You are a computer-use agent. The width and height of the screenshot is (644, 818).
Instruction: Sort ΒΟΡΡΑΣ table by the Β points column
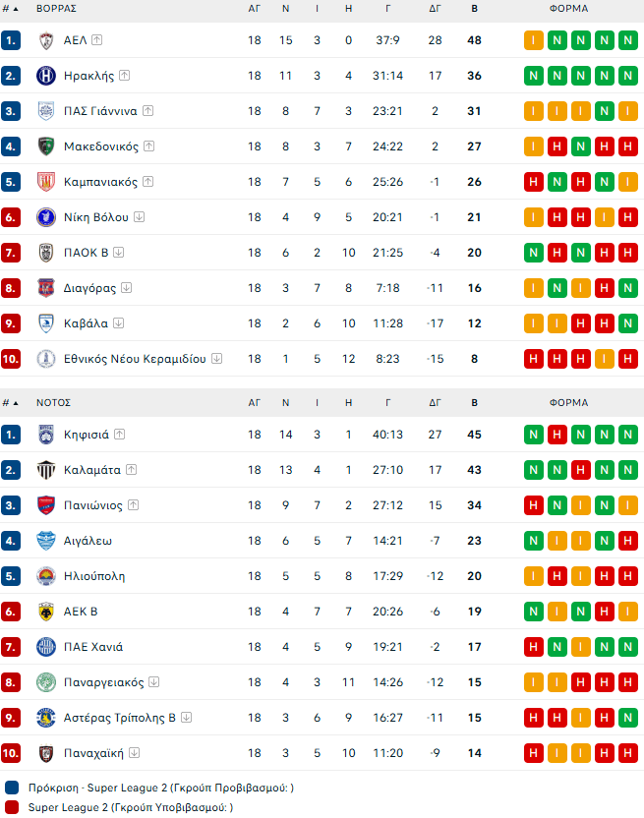(475, 9)
